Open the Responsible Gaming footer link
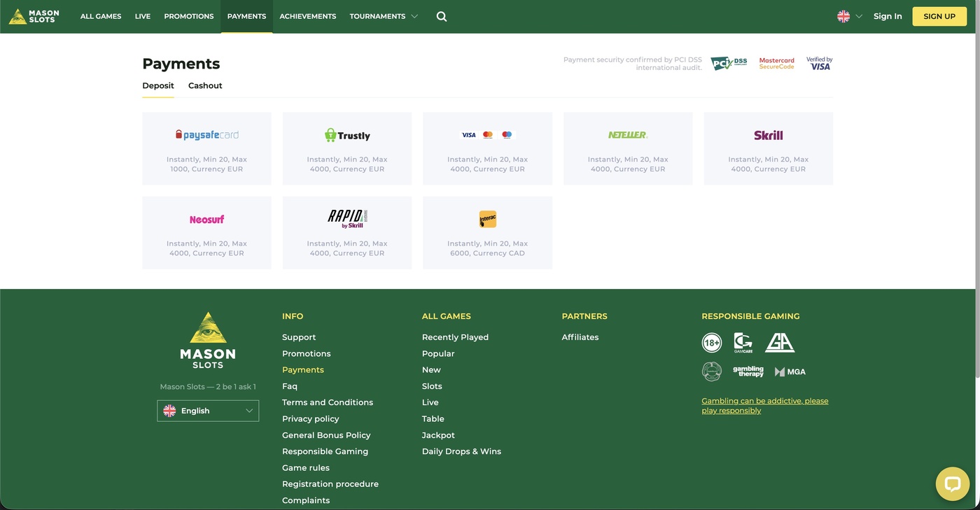The height and width of the screenshot is (510, 980). 325,451
